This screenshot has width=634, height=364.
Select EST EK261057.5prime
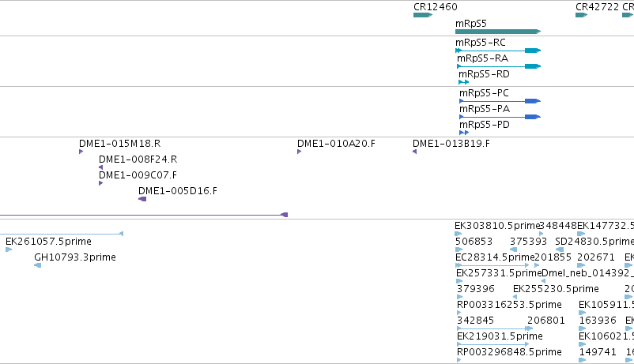(x=9, y=250)
